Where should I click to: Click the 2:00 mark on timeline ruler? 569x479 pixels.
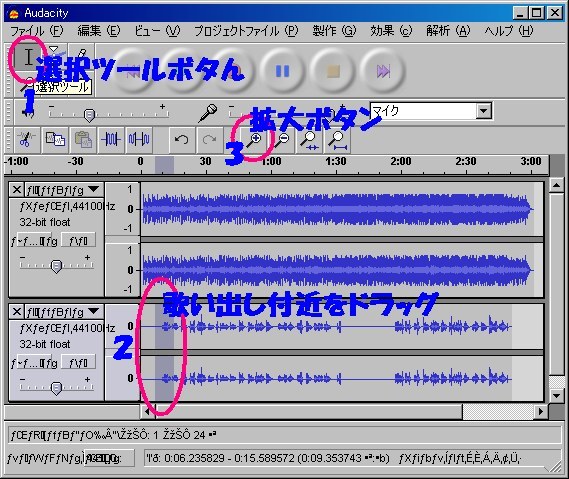(x=401, y=161)
